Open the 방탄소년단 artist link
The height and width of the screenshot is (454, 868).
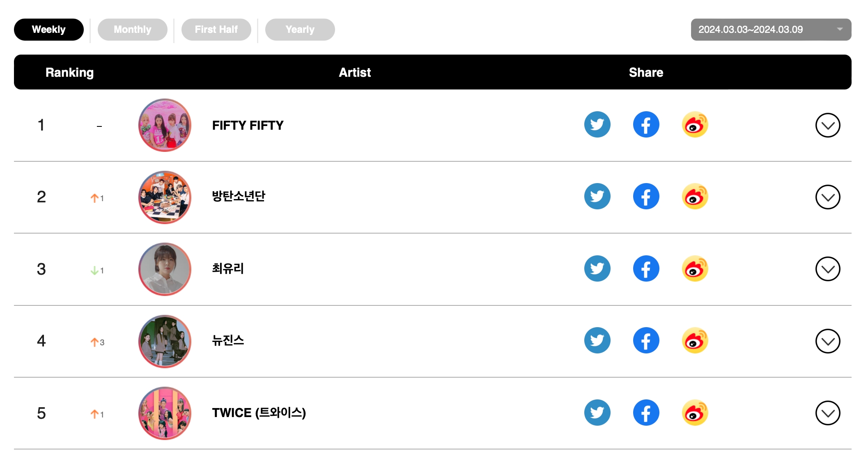coord(239,196)
